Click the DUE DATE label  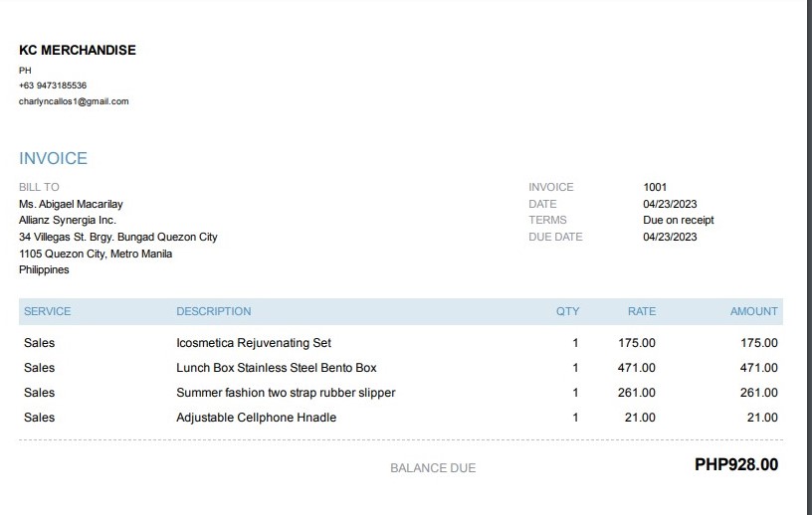555,237
